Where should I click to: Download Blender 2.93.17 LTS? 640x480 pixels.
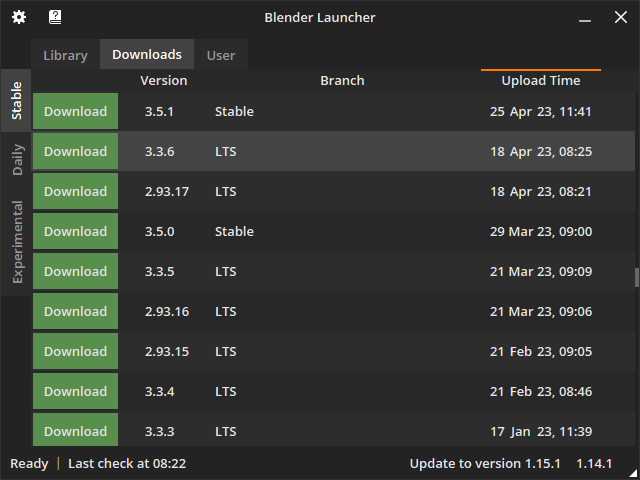pyautogui.click(x=75, y=191)
